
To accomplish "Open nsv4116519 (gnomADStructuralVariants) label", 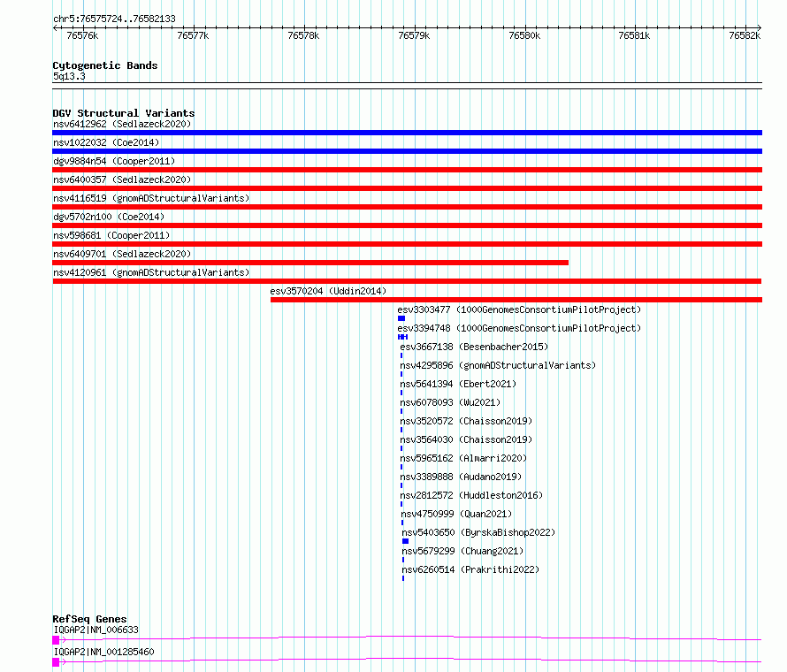I will [151, 198].
